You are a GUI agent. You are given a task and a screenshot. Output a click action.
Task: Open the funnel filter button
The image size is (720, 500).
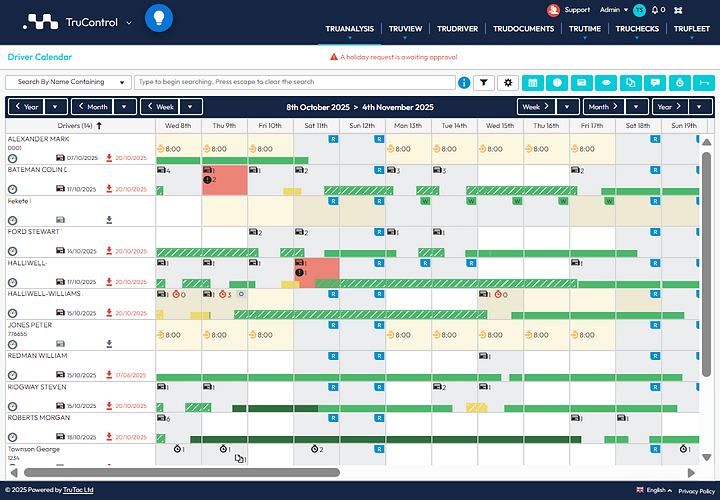484,83
